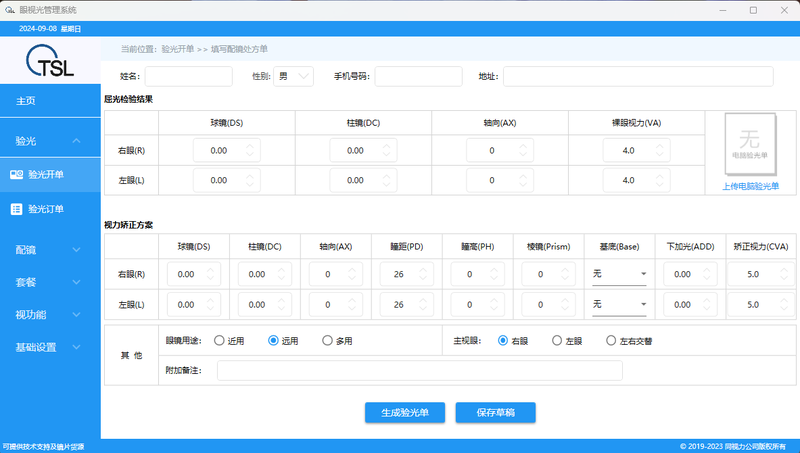
Task: Click the 上传电脑验光单 link
Action: 751,186
